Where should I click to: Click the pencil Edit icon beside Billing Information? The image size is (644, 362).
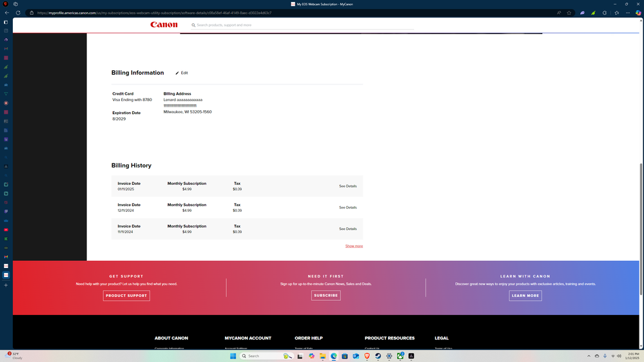182,73
